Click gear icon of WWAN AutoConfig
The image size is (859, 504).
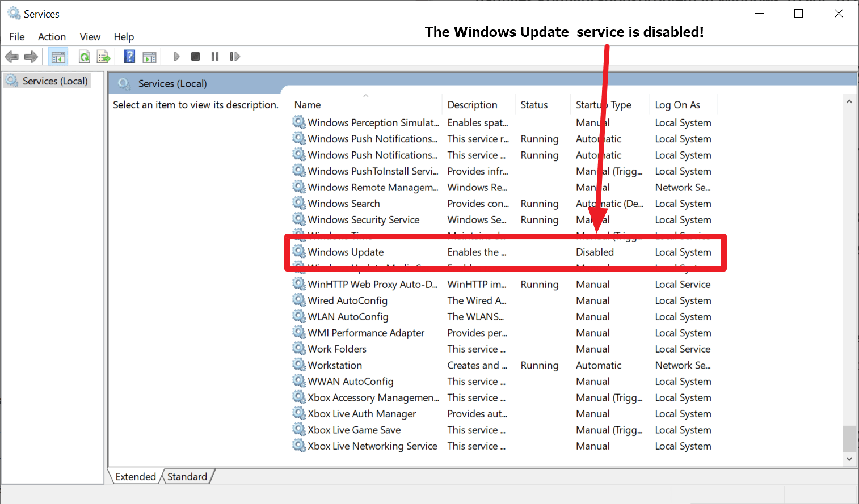click(299, 381)
